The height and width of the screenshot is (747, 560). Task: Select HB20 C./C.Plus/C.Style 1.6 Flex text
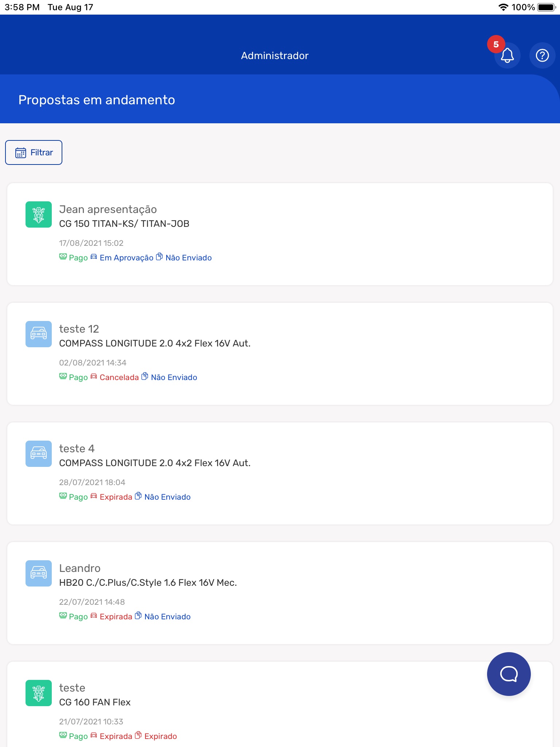tap(148, 582)
